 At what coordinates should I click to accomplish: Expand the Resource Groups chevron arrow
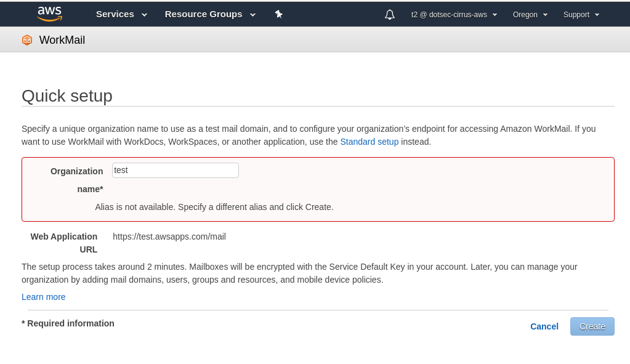[252, 15]
